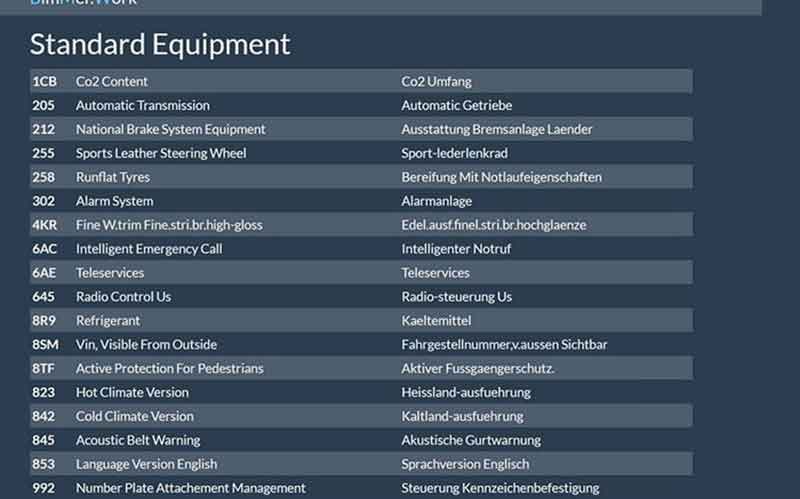Click the Hot Climate Version entry

pos(132,393)
